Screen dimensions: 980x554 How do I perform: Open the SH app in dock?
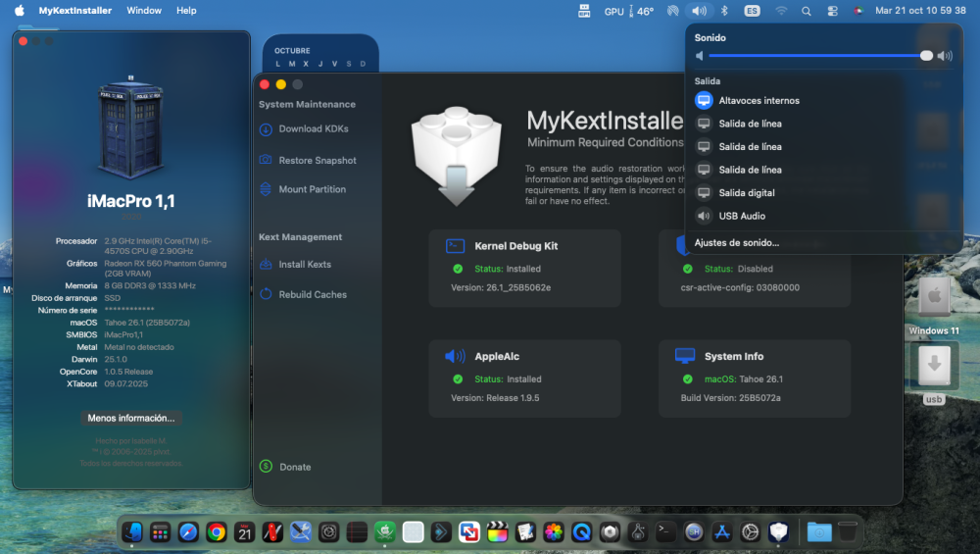[x=693, y=532]
